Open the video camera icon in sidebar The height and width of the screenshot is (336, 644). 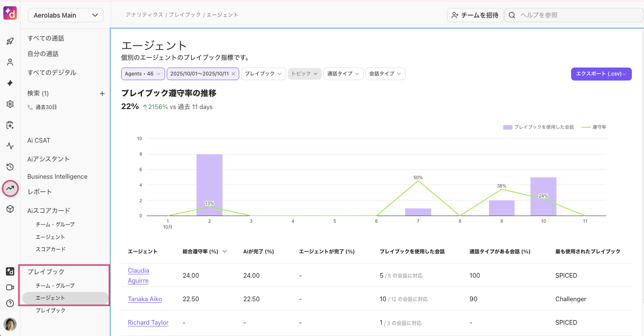(x=10, y=287)
